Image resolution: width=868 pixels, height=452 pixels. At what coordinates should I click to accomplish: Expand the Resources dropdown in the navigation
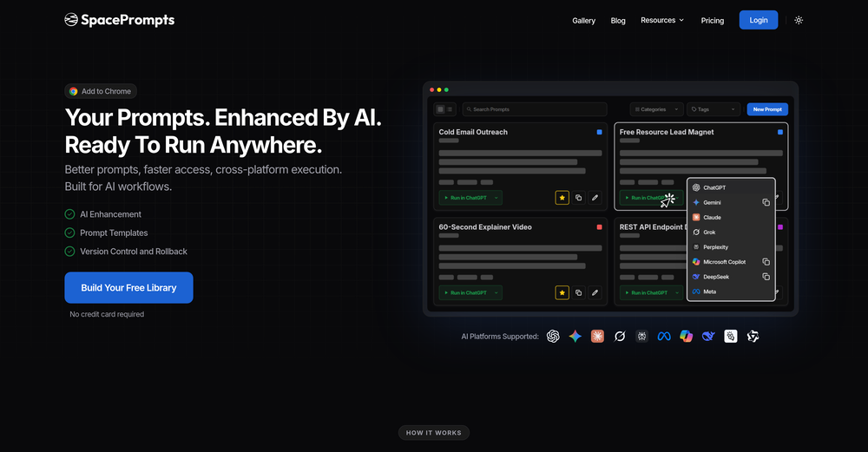[662, 20]
